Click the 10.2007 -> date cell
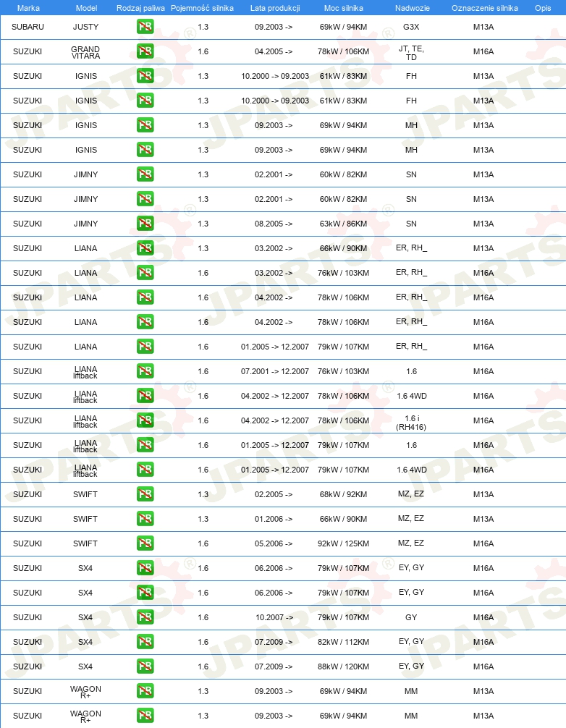The height and width of the screenshot is (728, 566). [274, 617]
